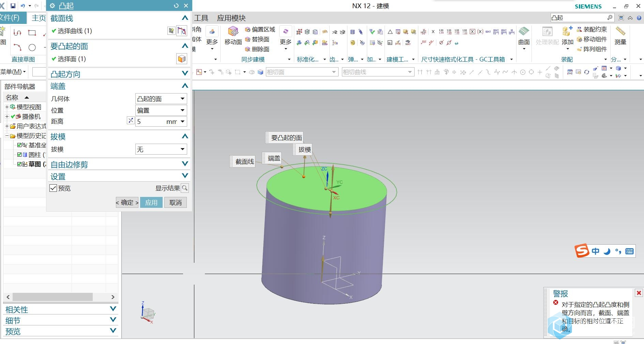Click the 确定 button
Viewport: 644px width, 344px height.
click(127, 202)
